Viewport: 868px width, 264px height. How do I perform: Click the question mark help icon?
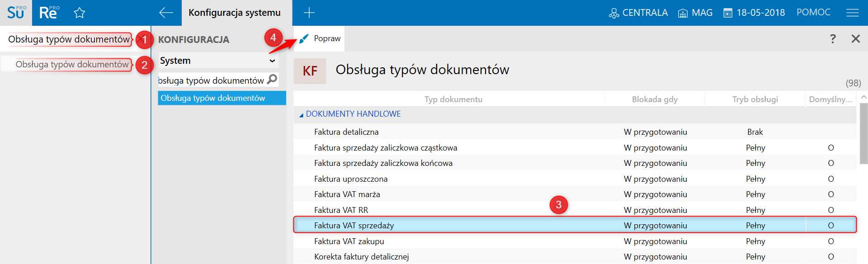(833, 39)
